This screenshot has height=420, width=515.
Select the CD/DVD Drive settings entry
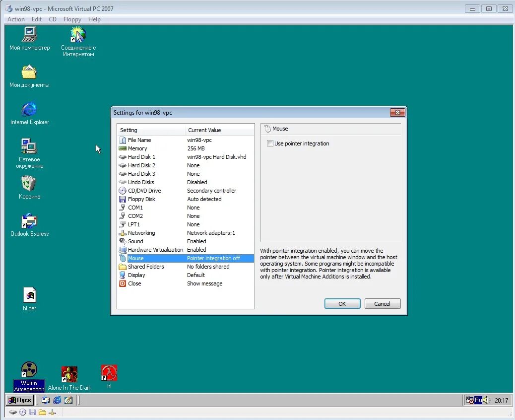point(144,190)
